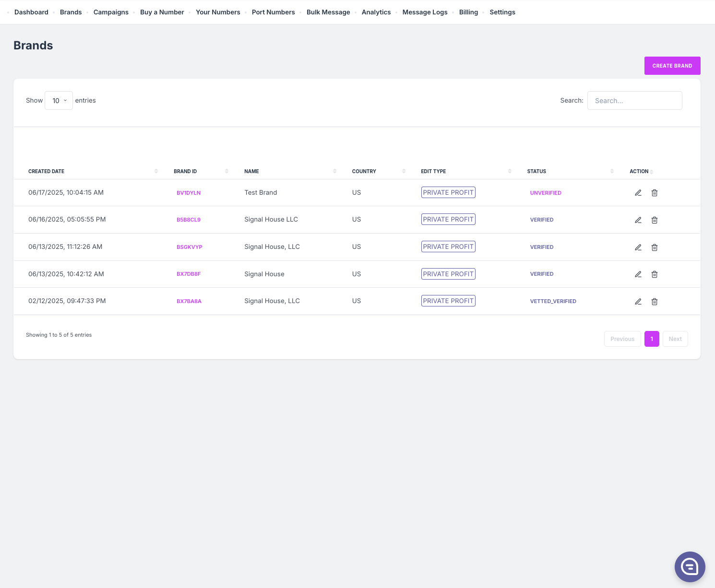Open the chat support widget
The height and width of the screenshot is (588, 715).
point(690,566)
